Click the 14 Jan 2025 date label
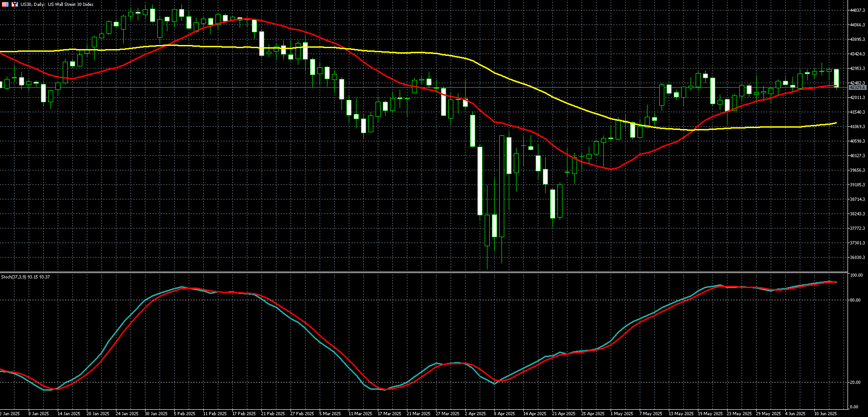 point(69,414)
